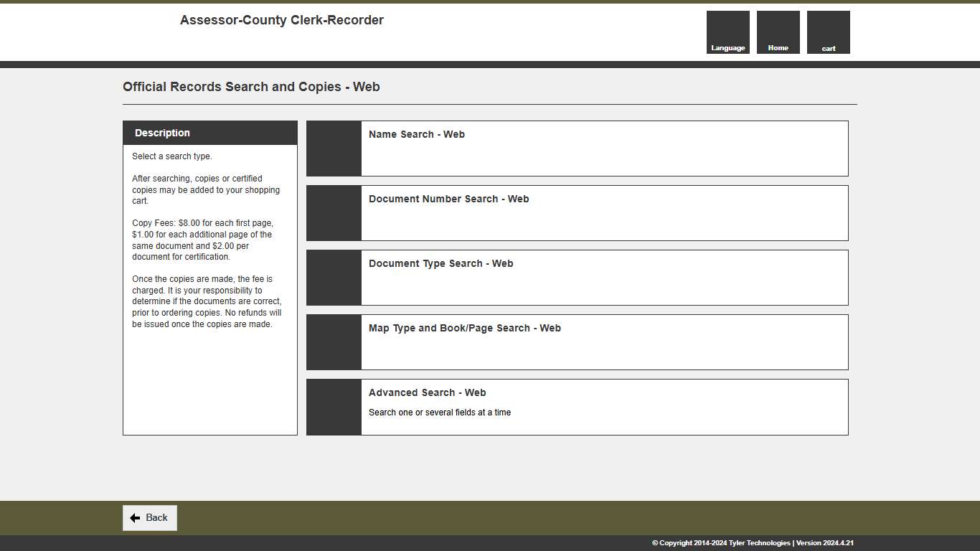Select Map Type and Book/Page Search - Web title
The height and width of the screenshot is (551, 980).
(464, 328)
